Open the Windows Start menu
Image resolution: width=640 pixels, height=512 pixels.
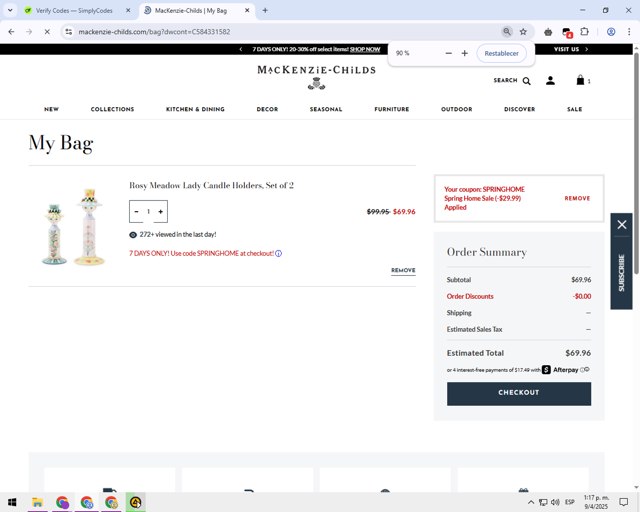(x=12, y=502)
